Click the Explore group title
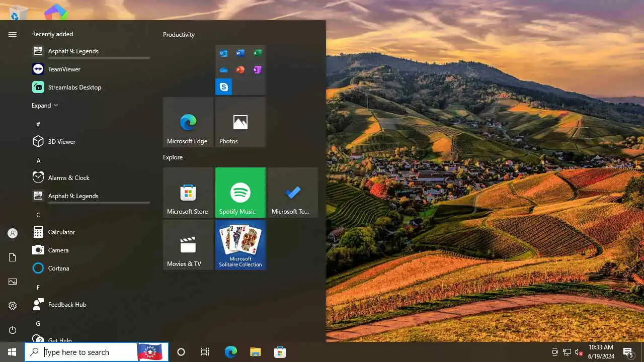 [173, 157]
